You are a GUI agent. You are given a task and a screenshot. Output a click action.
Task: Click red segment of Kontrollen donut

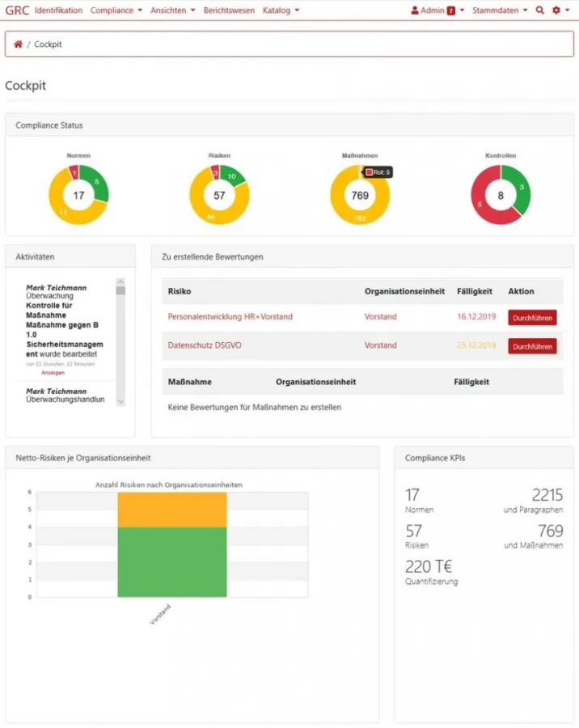point(480,203)
